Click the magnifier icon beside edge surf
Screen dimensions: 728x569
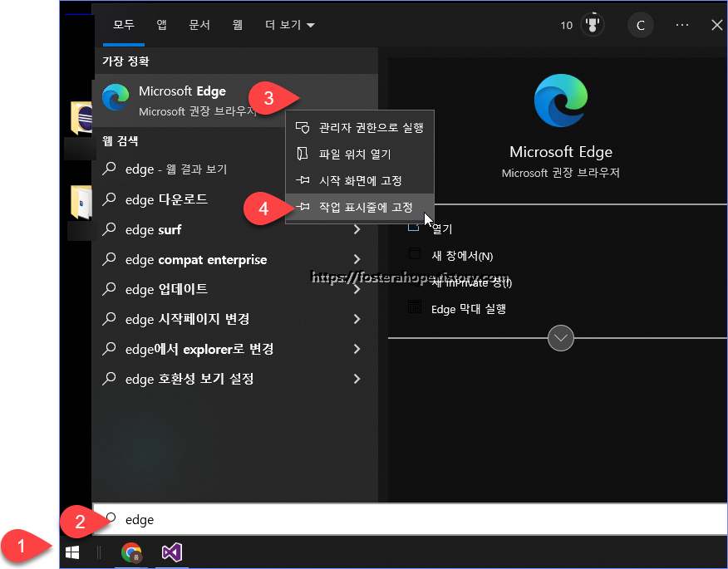(x=109, y=228)
